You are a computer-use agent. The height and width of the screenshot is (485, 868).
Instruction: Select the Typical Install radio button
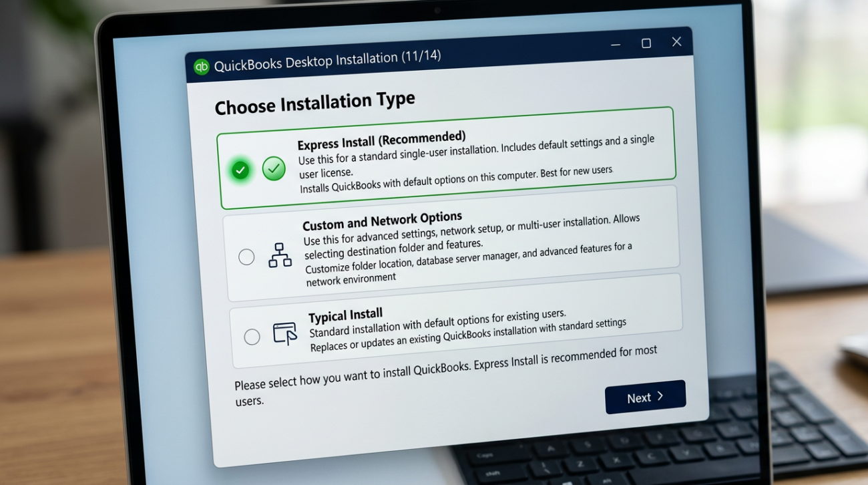click(252, 337)
